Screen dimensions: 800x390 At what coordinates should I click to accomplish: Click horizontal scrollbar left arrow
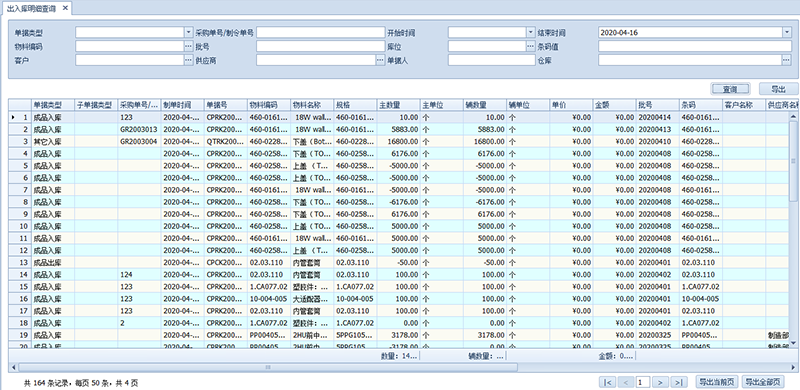[13, 367]
